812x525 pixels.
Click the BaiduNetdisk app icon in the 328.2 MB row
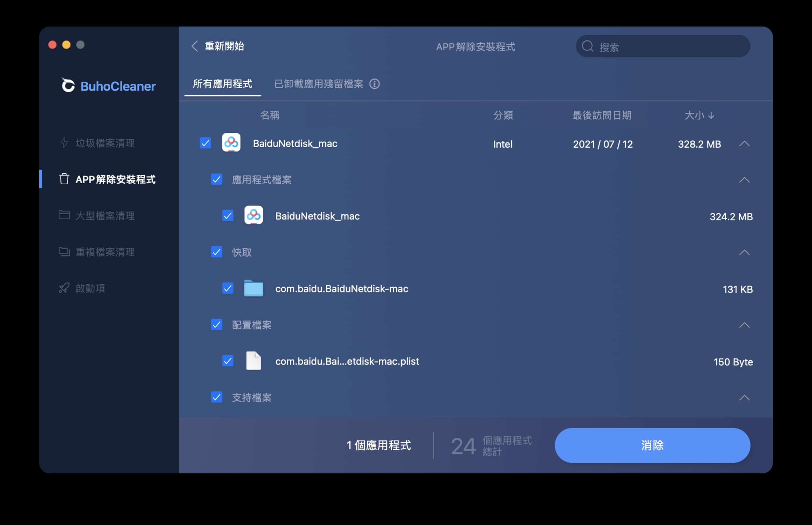[x=231, y=143]
